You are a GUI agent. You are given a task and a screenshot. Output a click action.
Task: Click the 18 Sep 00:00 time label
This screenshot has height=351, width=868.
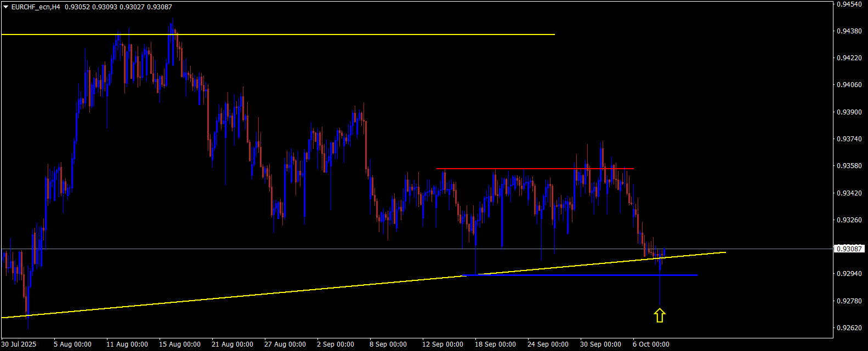click(496, 344)
